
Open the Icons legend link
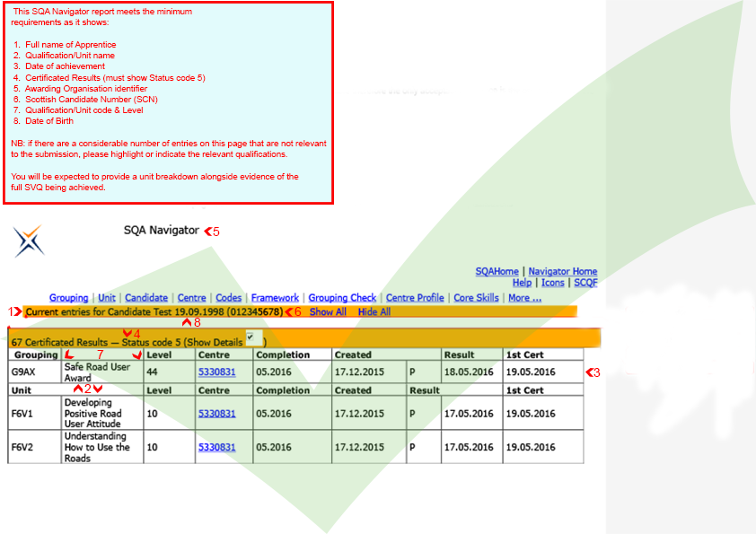552,283
